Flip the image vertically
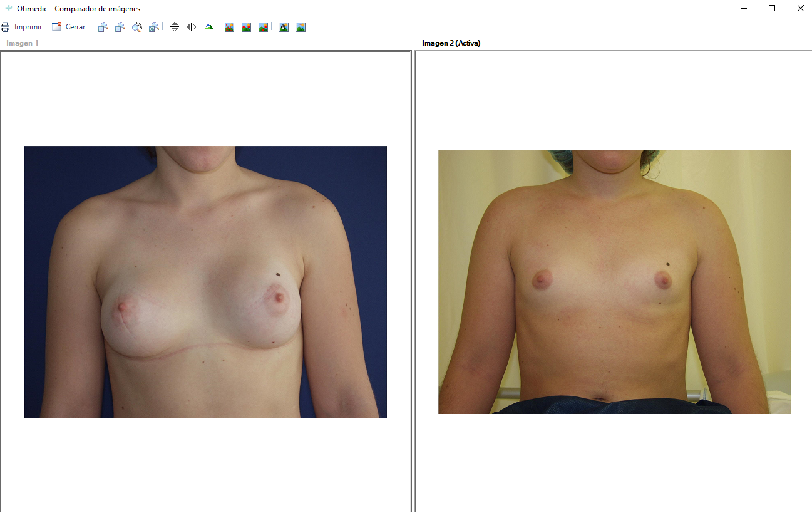The height and width of the screenshot is (513, 812). tap(175, 27)
